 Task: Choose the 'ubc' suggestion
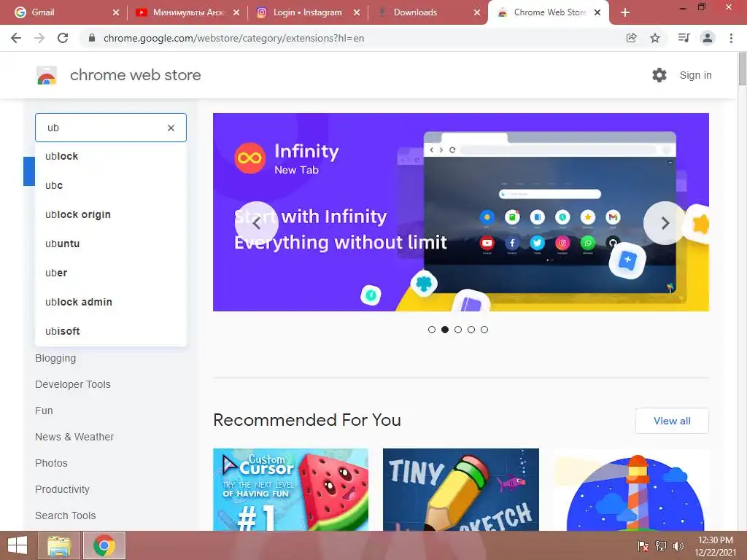point(111,185)
